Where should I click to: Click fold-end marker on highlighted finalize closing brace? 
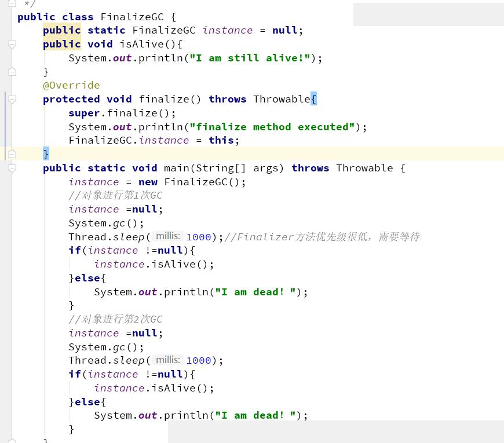[x=12, y=154]
